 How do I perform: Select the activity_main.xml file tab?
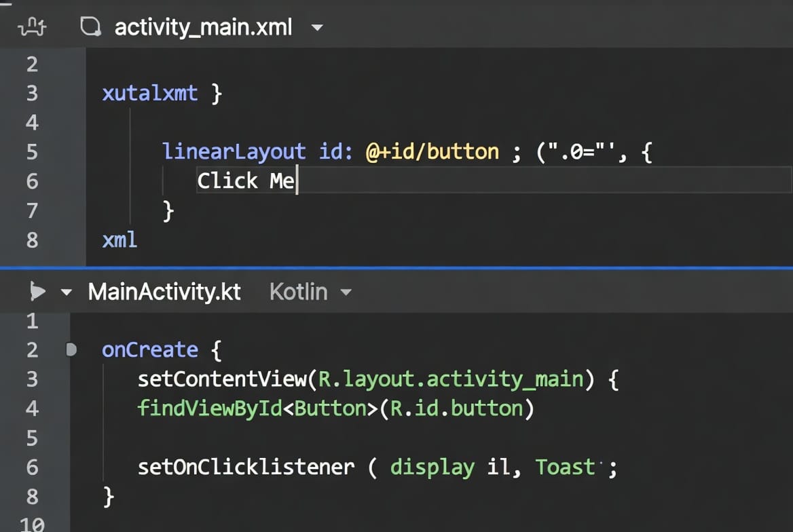click(203, 27)
